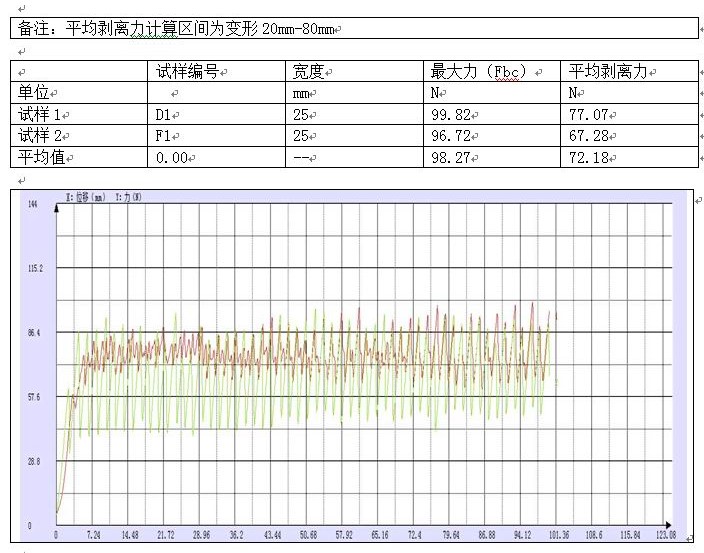Click the 99.82 maximum force value
704x553 pixels.
click(x=449, y=114)
